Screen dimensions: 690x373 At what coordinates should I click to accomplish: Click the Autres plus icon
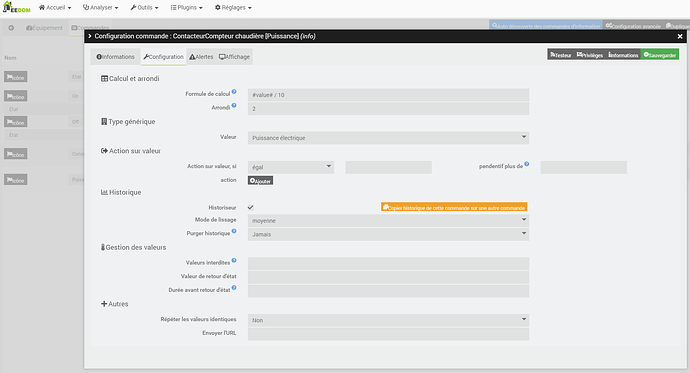pyautogui.click(x=104, y=304)
